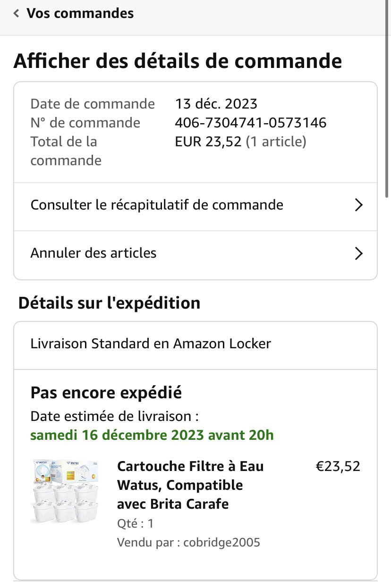Viewport: 391px width, 588px height.
Task: Select Annuler des articles
Action: tap(93, 253)
